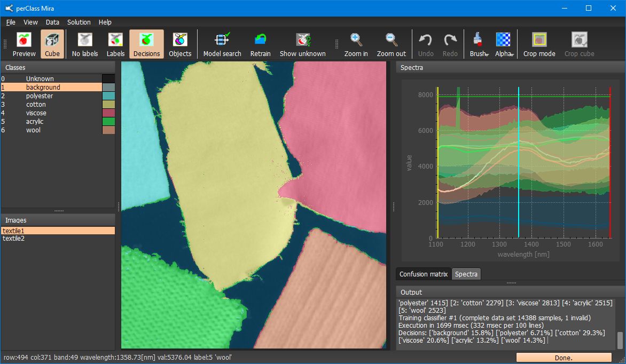Open the Objects view
626x364 pixels.
[180, 44]
